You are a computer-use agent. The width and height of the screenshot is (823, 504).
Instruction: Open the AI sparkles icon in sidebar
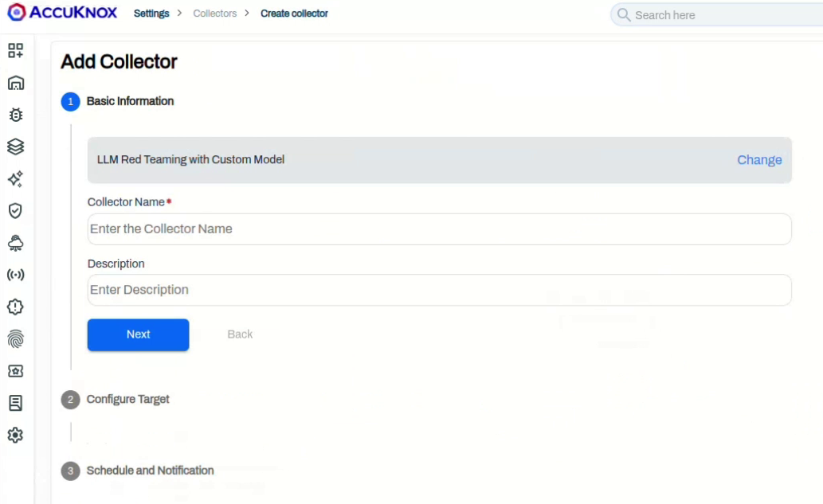(x=16, y=179)
